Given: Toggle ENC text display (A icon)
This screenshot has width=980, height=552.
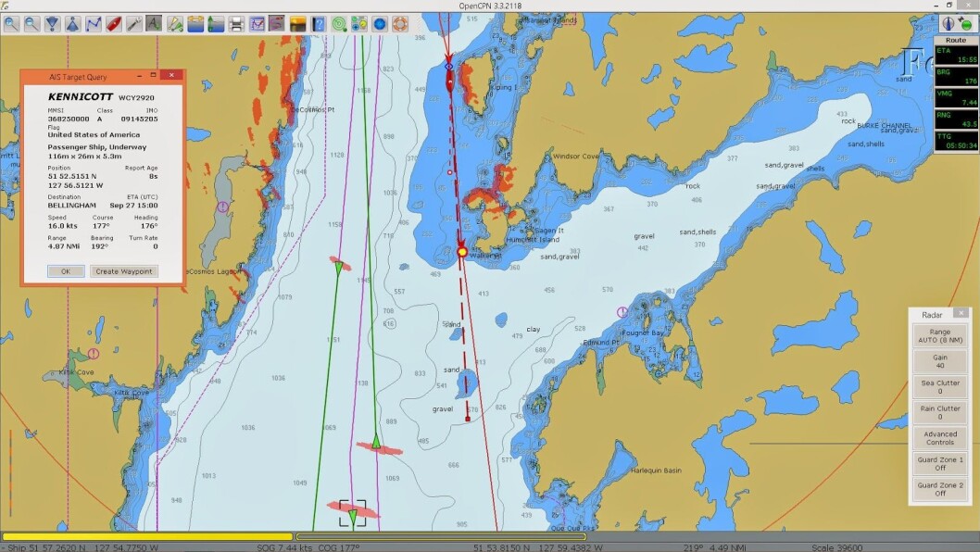Looking at the screenshot, I should coord(154,24).
